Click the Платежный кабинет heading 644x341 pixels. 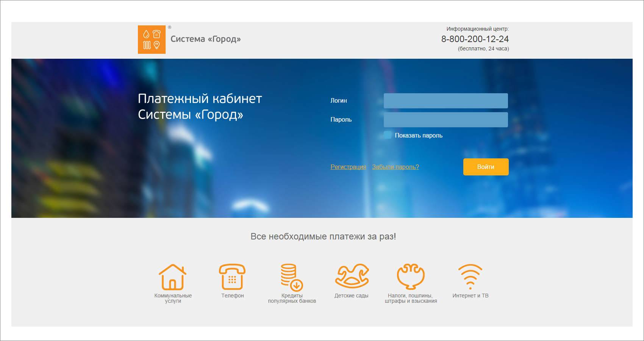(x=200, y=106)
